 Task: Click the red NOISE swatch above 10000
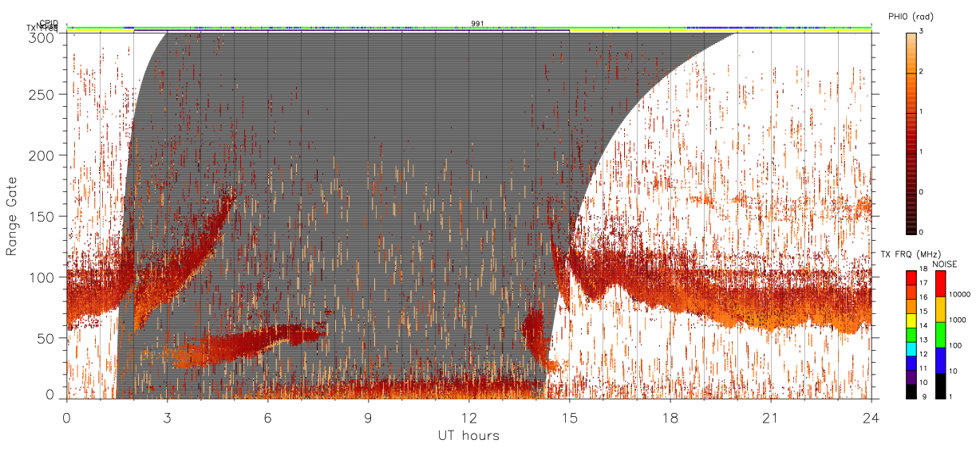940,284
